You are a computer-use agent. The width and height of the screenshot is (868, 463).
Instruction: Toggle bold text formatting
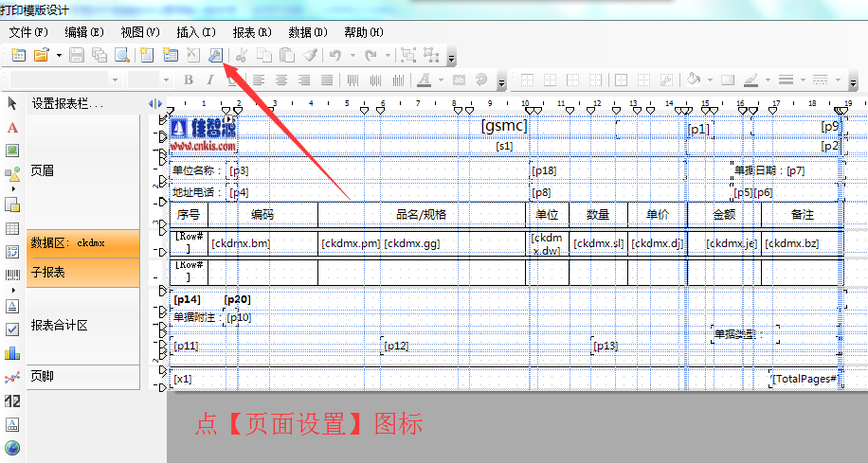[x=188, y=80]
